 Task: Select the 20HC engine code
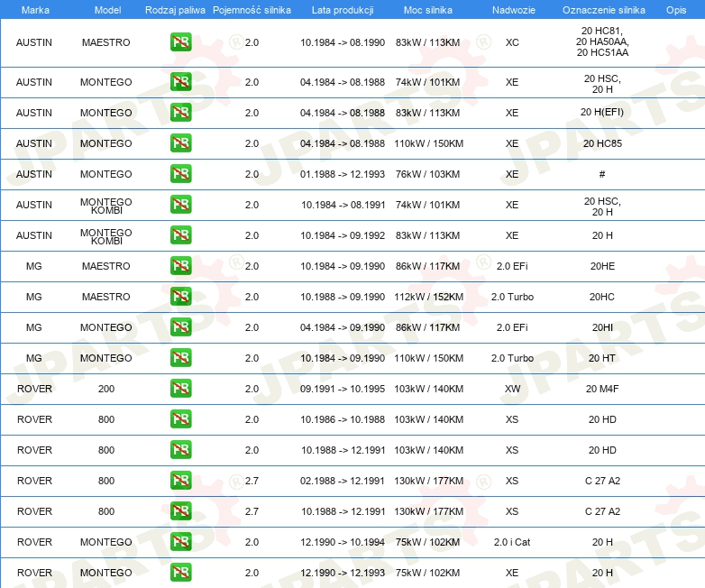click(x=602, y=297)
